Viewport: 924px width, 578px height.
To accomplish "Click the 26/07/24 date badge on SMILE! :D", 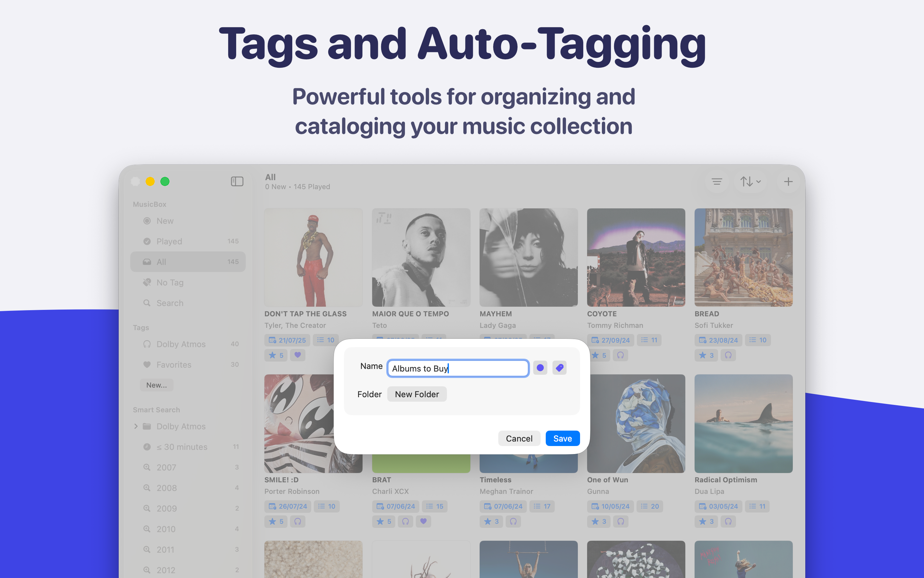I will [x=288, y=506].
